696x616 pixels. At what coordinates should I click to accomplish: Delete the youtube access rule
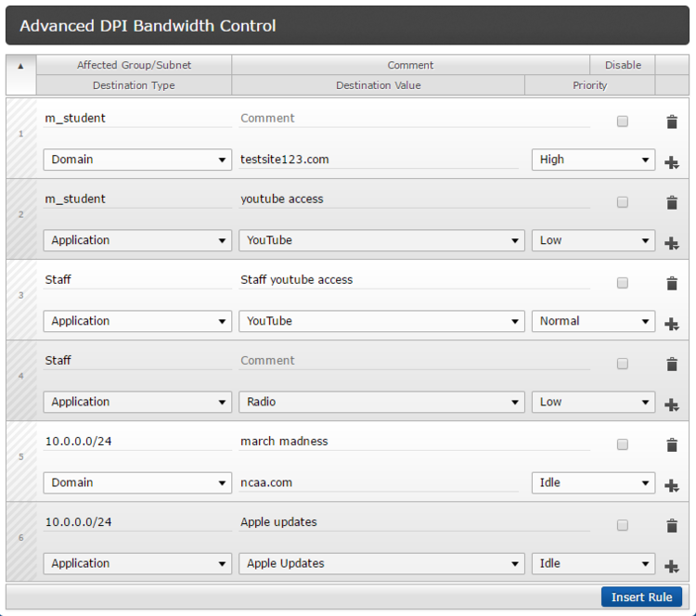pyautogui.click(x=672, y=202)
